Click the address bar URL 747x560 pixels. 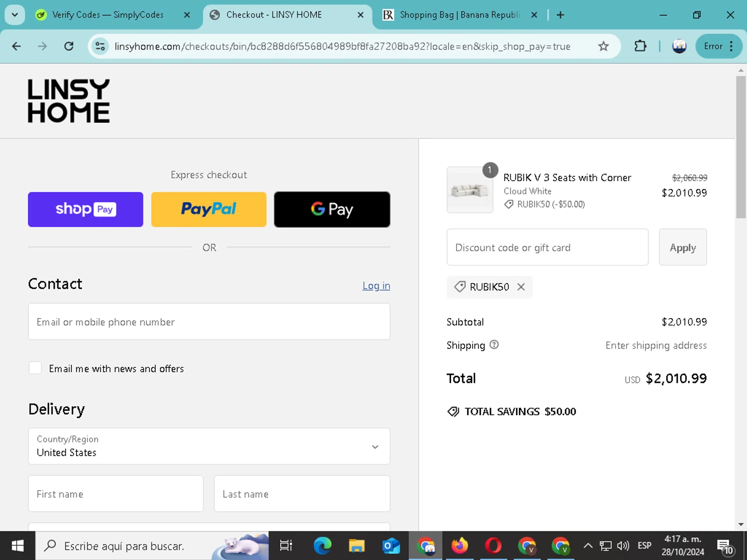coord(342,46)
